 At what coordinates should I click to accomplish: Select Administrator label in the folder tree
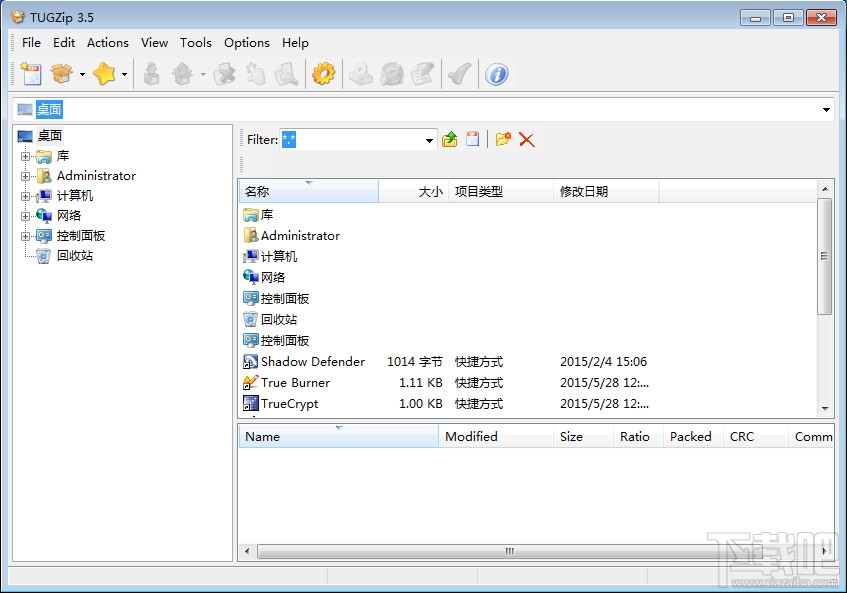click(x=96, y=176)
